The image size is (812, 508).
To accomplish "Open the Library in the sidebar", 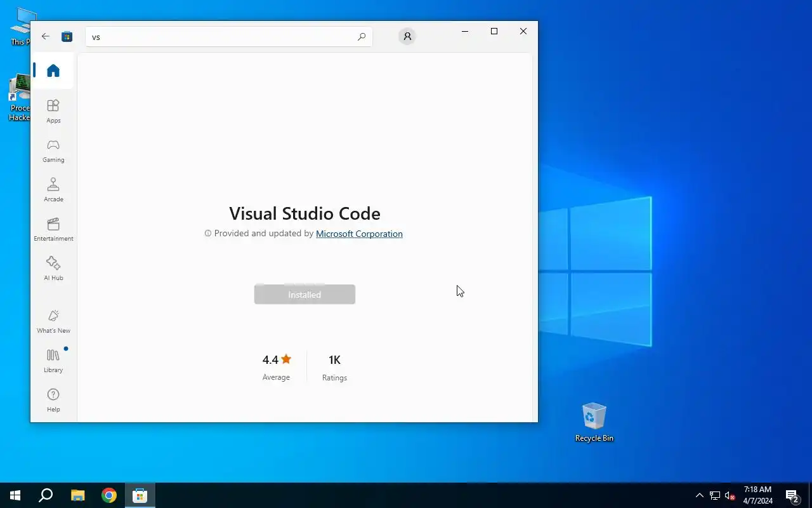I will 53,361.
